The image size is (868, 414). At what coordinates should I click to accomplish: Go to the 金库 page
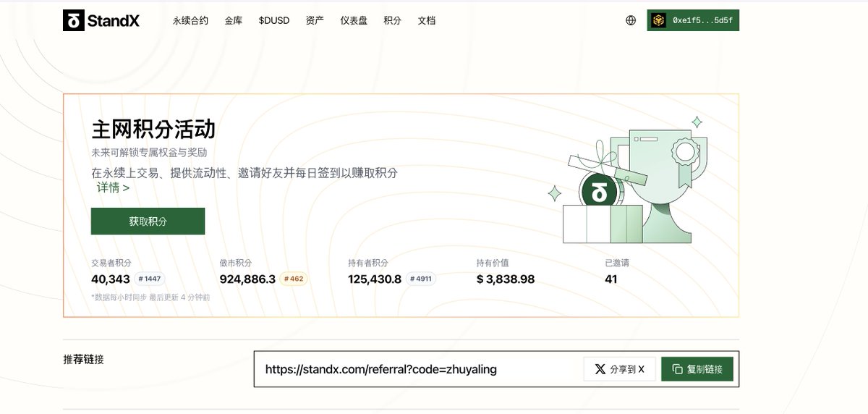(x=234, y=20)
